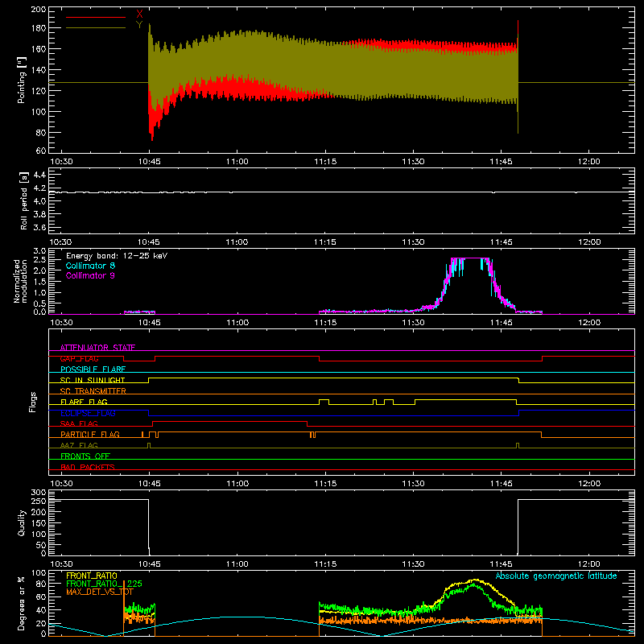Viewport: 644px width, 644px height.
Task: Click the 12:00 label under the Quality plot
Action: pos(589,564)
